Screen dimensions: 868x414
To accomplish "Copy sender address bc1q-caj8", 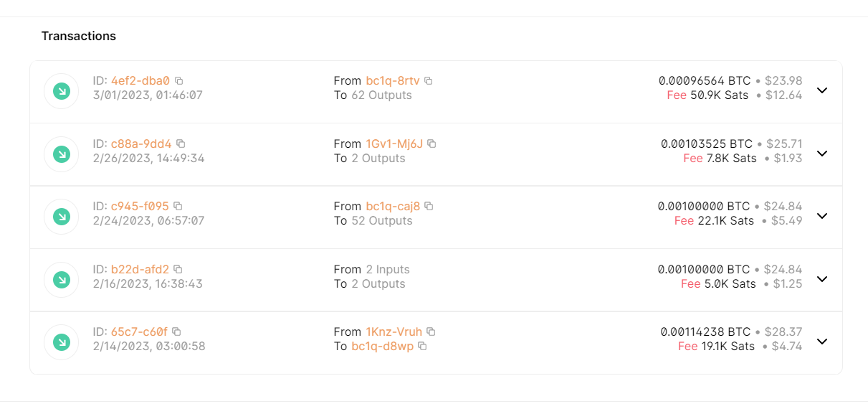I will click(429, 207).
